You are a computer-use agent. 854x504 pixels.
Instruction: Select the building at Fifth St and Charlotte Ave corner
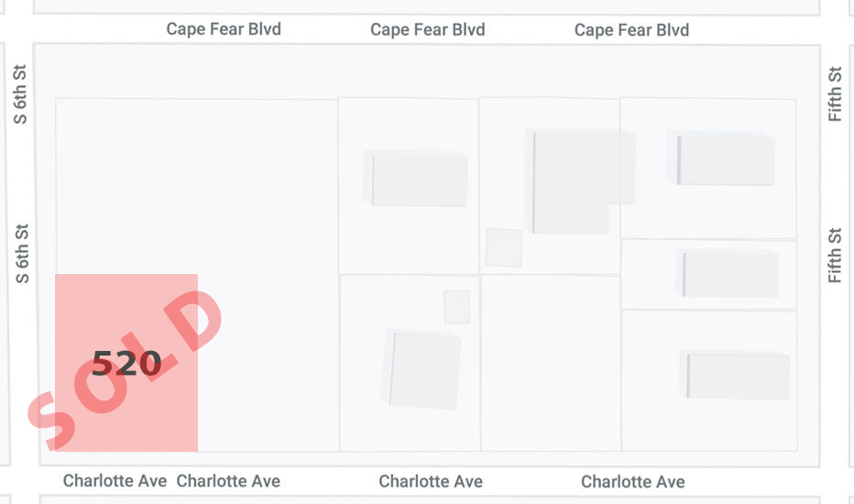coord(735,376)
